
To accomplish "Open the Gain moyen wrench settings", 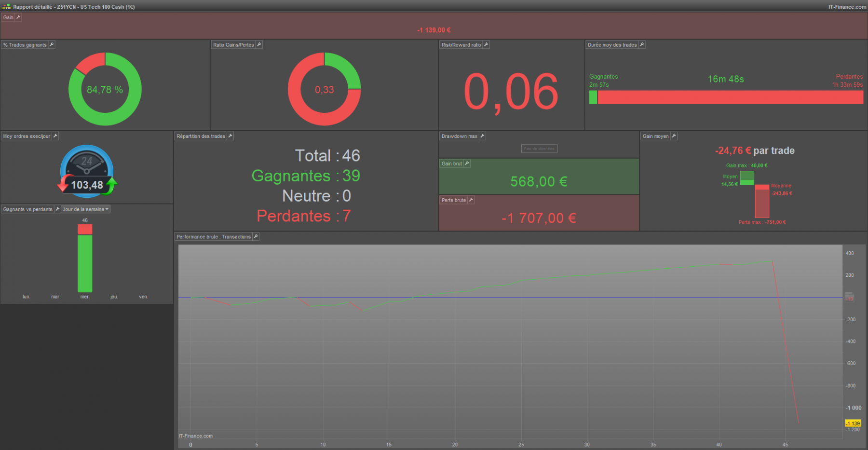I will (x=674, y=136).
